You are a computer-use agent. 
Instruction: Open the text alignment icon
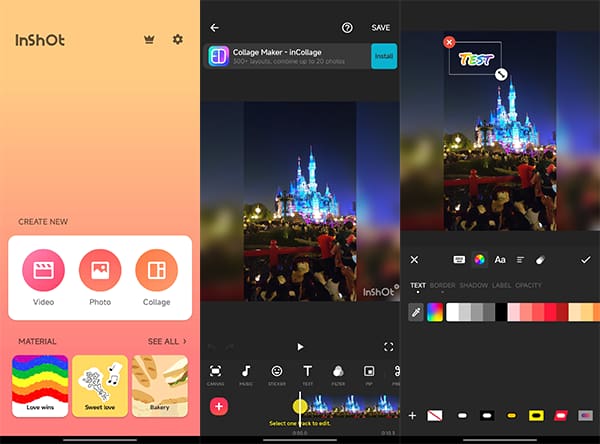click(520, 260)
